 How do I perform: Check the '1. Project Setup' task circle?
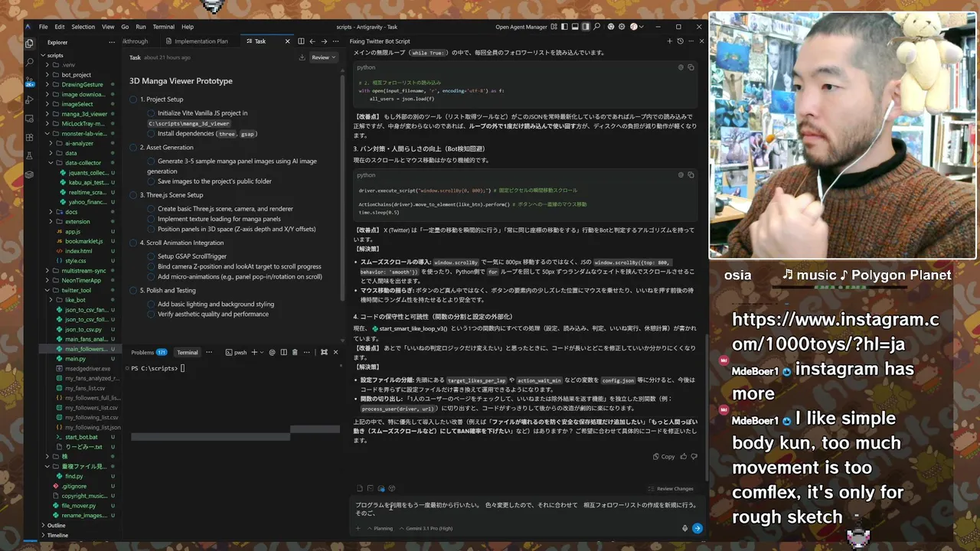(133, 99)
